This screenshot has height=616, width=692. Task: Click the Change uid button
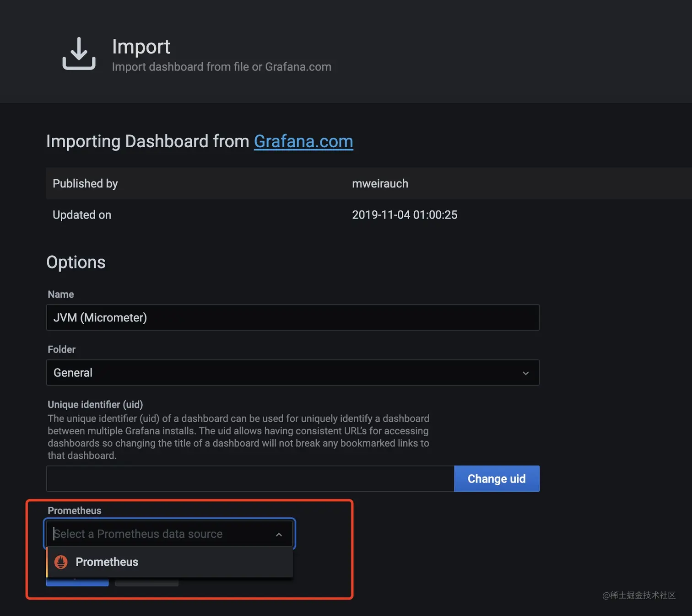coord(497,479)
